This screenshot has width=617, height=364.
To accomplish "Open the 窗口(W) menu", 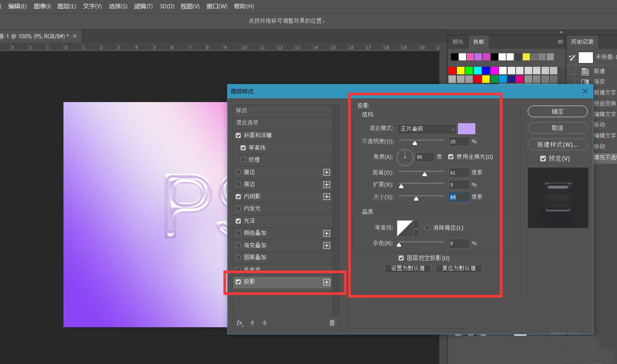I will pyautogui.click(x=217, y=6).
